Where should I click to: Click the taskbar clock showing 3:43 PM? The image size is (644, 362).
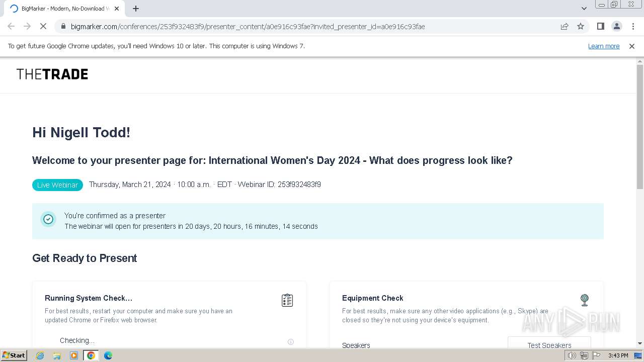pyautogui.click(x=618, y=355)
